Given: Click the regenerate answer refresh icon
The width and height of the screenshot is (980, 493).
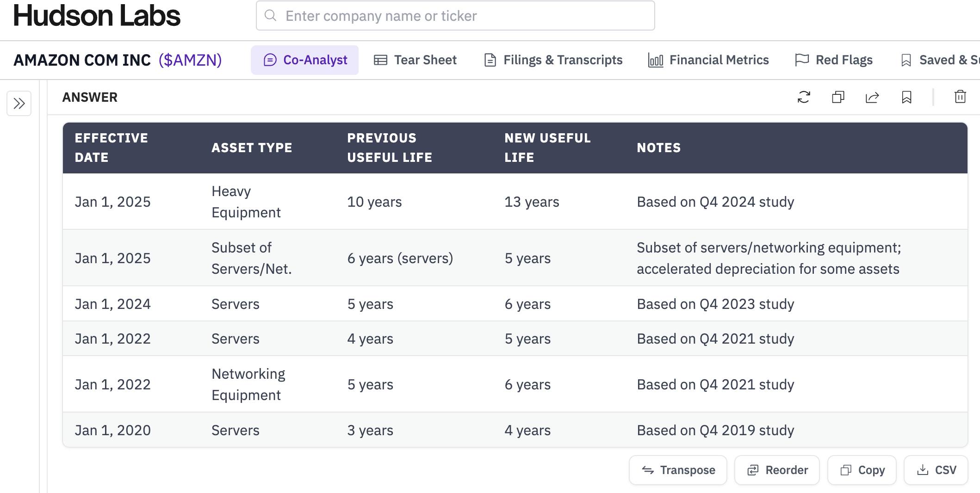Looking at the screenshot, I should tap(804, 97).
